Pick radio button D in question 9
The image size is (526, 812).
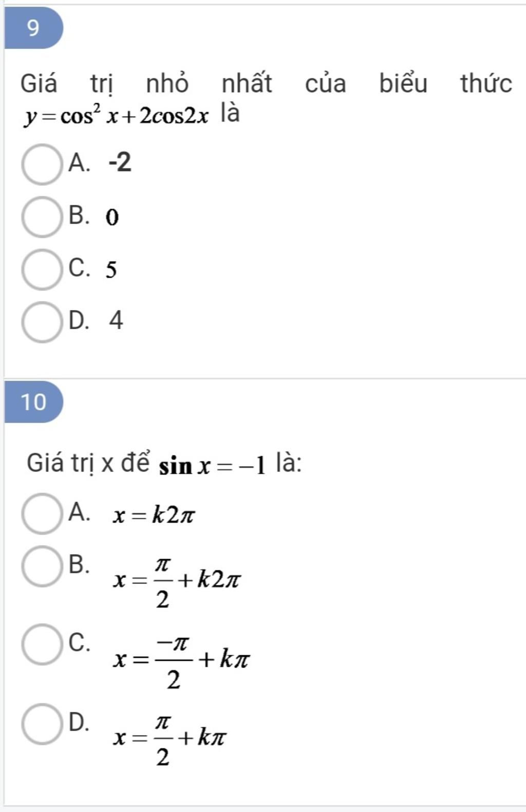click(42, 322)
